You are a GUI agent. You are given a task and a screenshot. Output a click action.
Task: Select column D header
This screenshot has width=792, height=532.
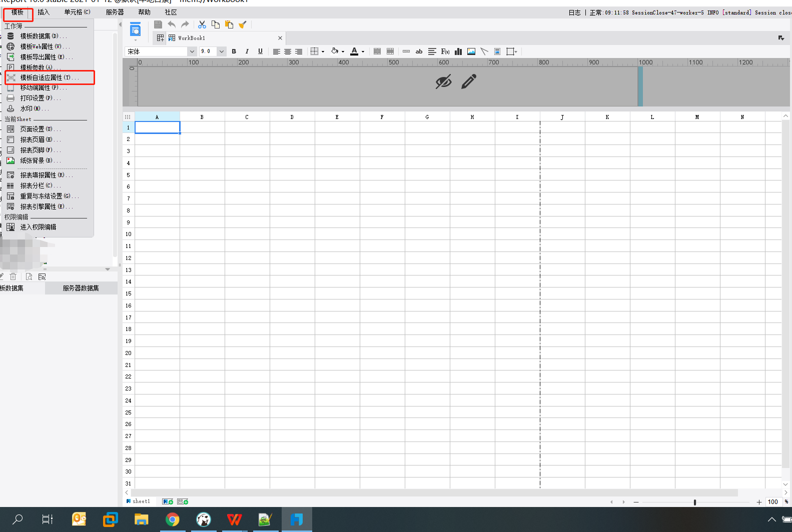[292, 117]
